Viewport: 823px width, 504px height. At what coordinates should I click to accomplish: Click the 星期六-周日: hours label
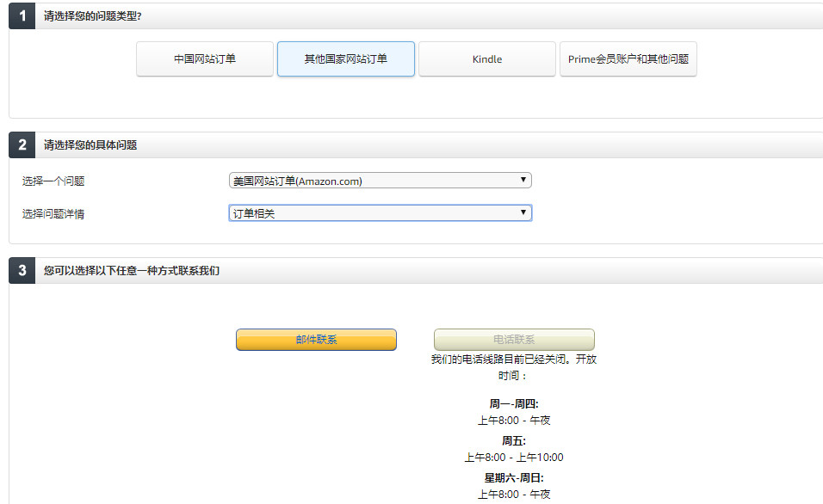point(514,478)
